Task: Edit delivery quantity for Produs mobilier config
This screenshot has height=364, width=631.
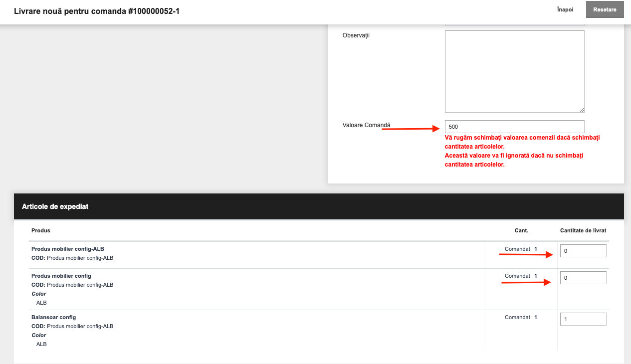Action: tap(583, 278)
